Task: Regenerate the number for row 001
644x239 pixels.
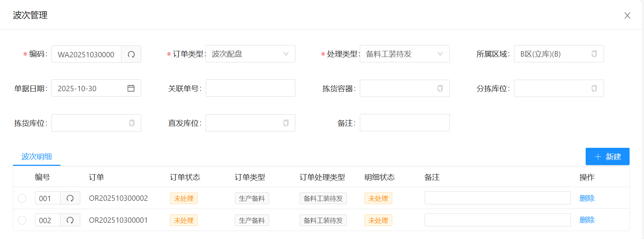Action: click(x=70, y=198)
